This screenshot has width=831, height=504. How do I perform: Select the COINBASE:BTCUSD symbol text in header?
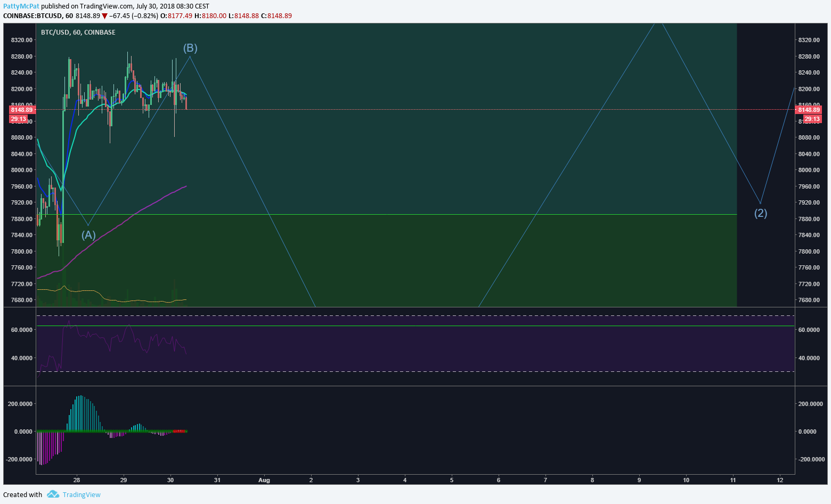pos(34,16)
